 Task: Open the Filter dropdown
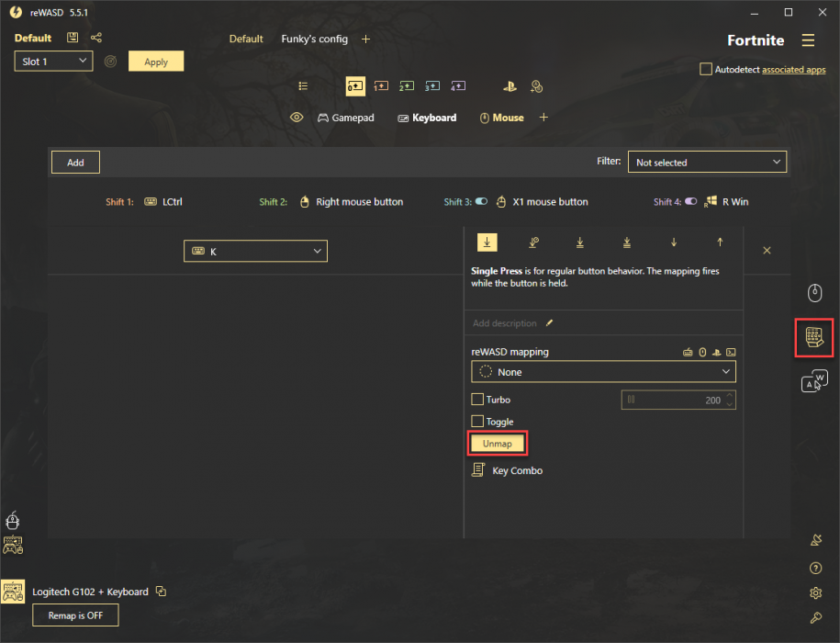pos(707,163)
